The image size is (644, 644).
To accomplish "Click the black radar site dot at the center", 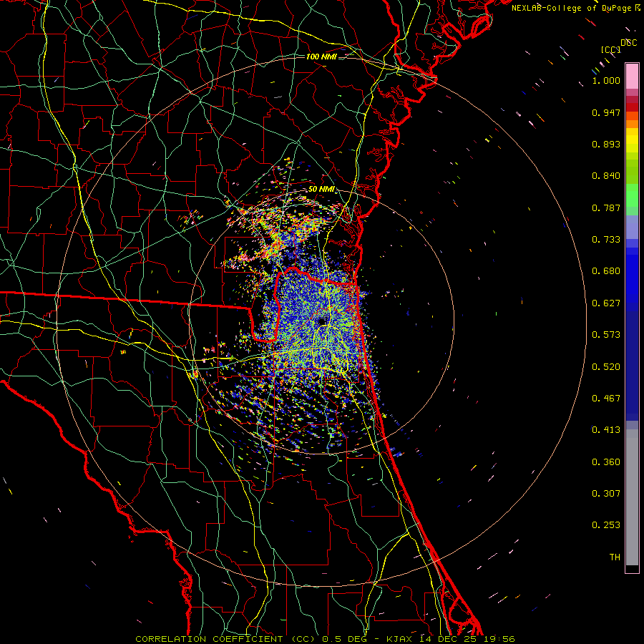I will click(x=321, y=321).
